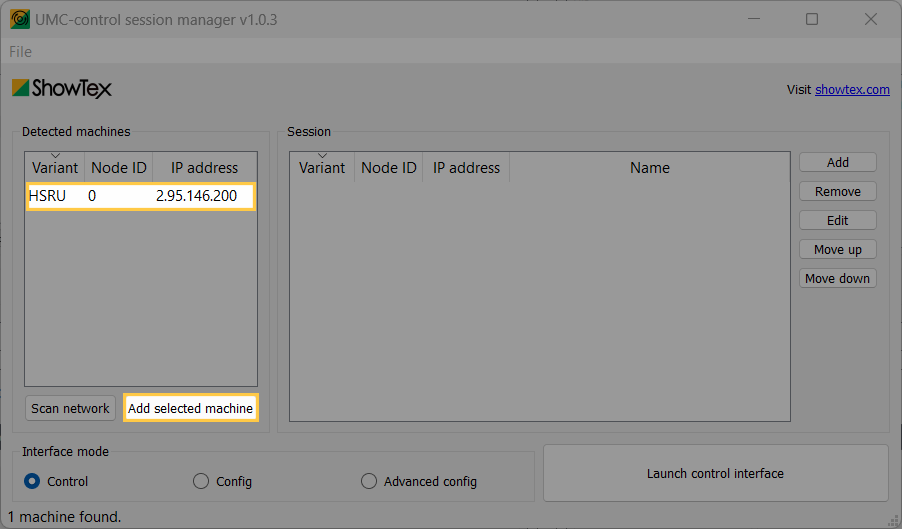Screen dimensions: 902x529
Task: Click the UMC-control app icon in title bar
Action: click(20, 20)
